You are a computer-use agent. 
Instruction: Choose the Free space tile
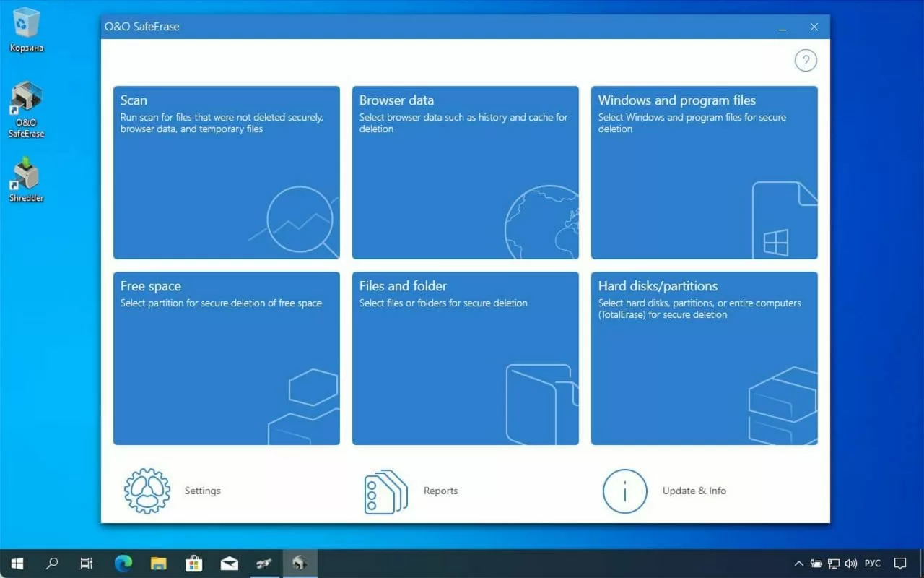226,358
